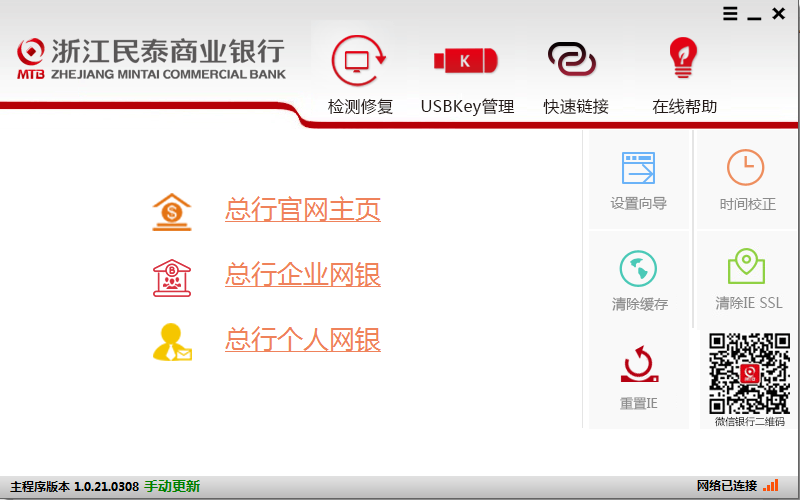Click the orange network signal bars icon
The image size is (800, 500).
(771, 485)
